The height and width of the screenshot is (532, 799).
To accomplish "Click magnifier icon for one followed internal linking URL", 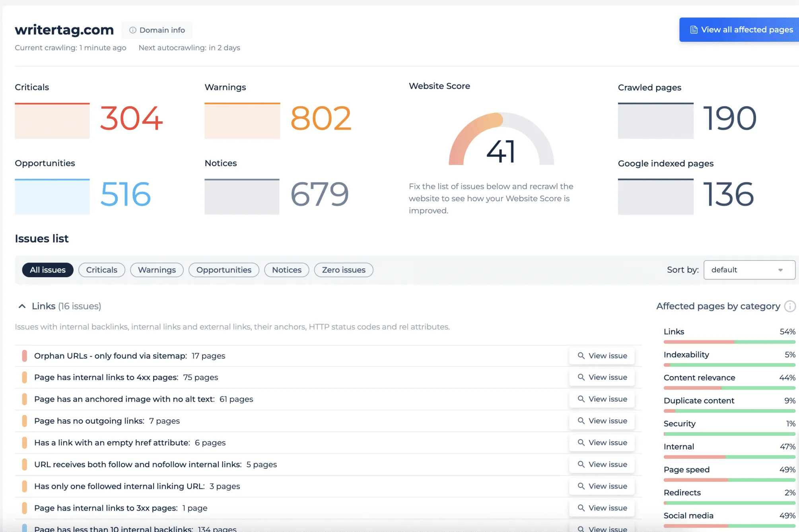I will pos(581,486).
